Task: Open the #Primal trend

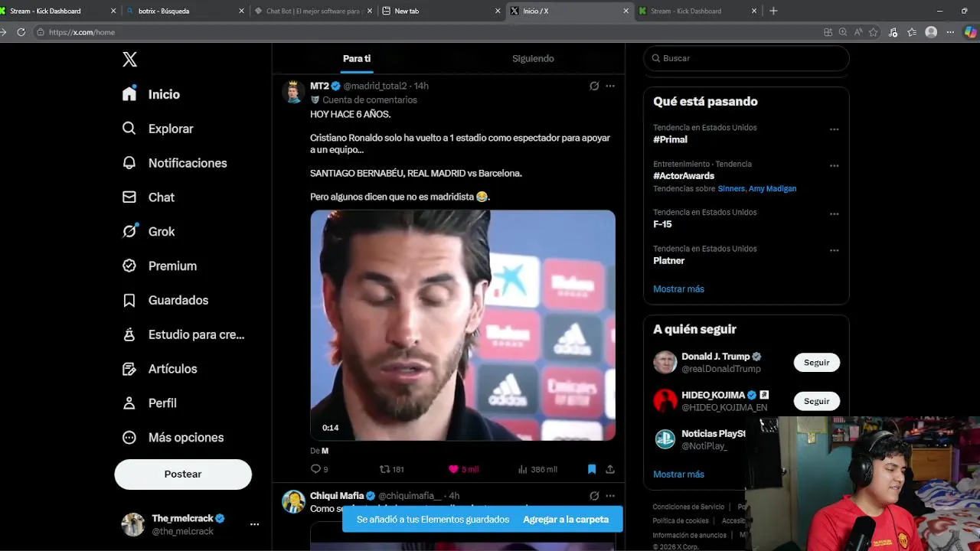Action: (670, 139)
